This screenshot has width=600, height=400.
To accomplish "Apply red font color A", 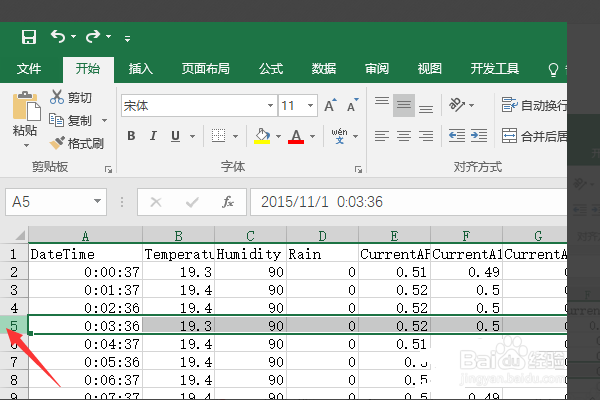I will (x=296, y=136).
